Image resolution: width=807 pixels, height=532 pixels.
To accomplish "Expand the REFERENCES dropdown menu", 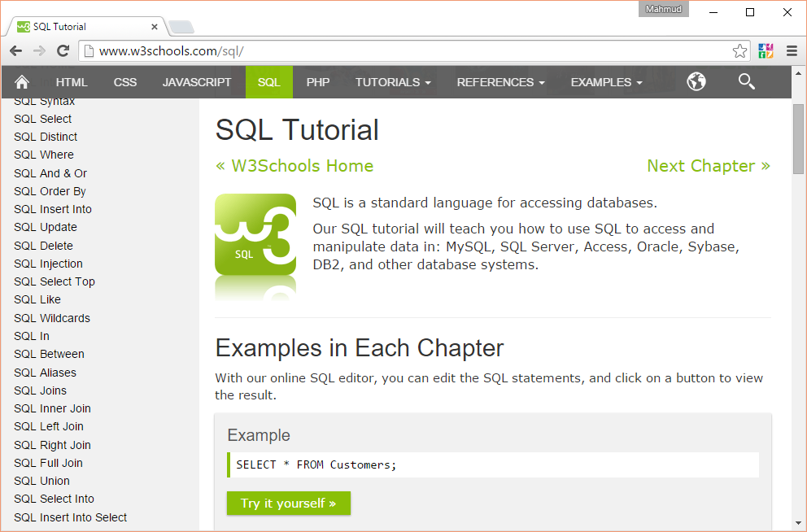I will point(500,82).
